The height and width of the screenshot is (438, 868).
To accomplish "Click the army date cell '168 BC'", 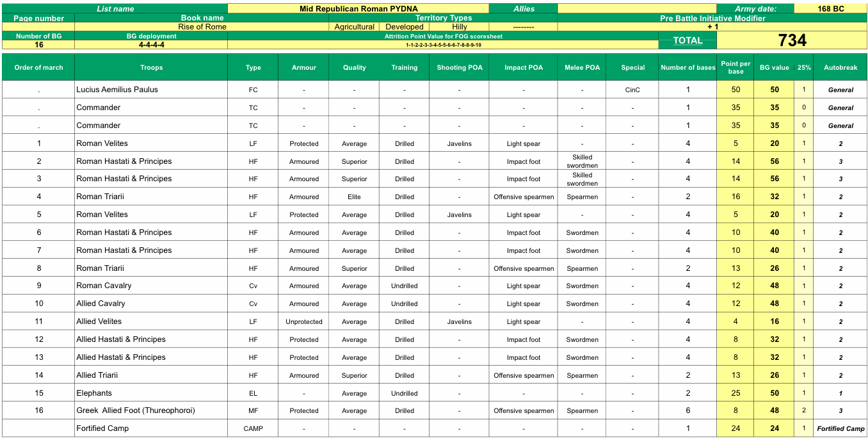I will point(831,8).
